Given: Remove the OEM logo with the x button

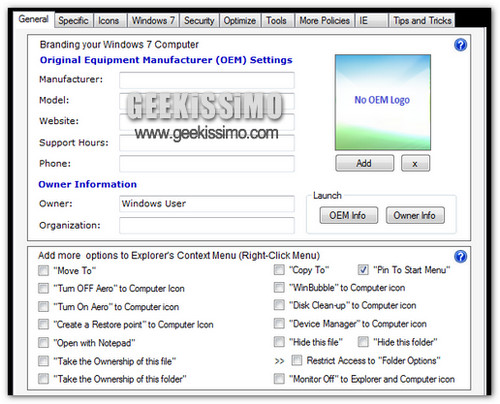Looking at the screenshot, I should (x=415, y=163).
